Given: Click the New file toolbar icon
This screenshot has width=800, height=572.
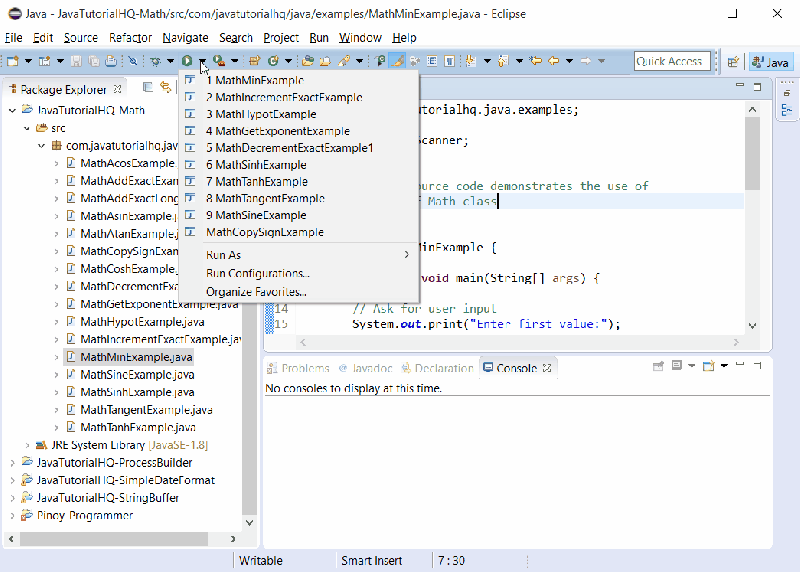Looking at the screenshot, I should point(13,61).
